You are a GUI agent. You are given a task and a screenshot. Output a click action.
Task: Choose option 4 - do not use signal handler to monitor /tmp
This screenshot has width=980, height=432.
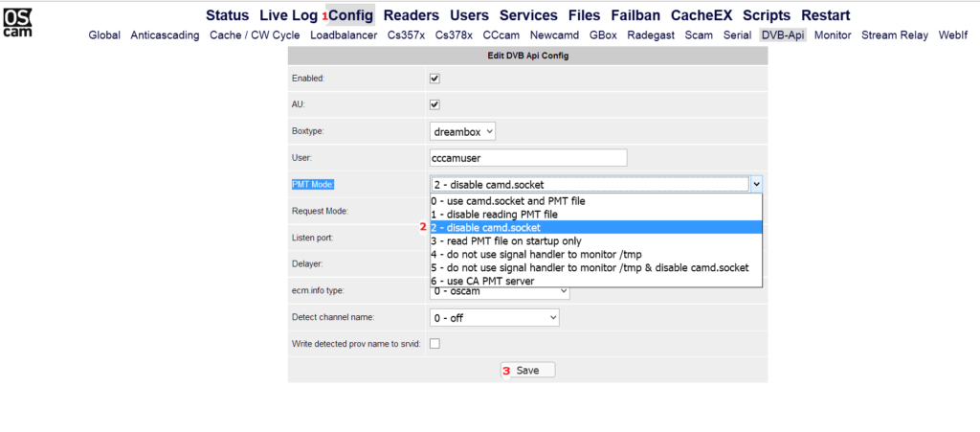click(595, 255)
